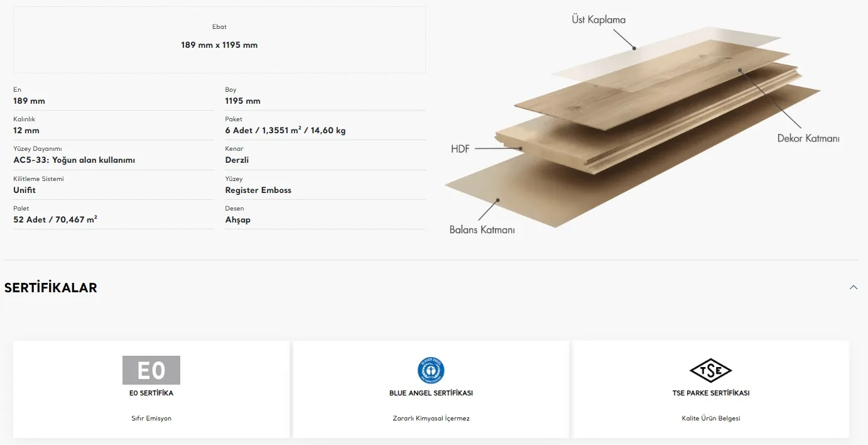Open the TSE PARKE SERTİFİKASI title
The height and width of the screenshot is (445, 868).
tap(710, 393)
